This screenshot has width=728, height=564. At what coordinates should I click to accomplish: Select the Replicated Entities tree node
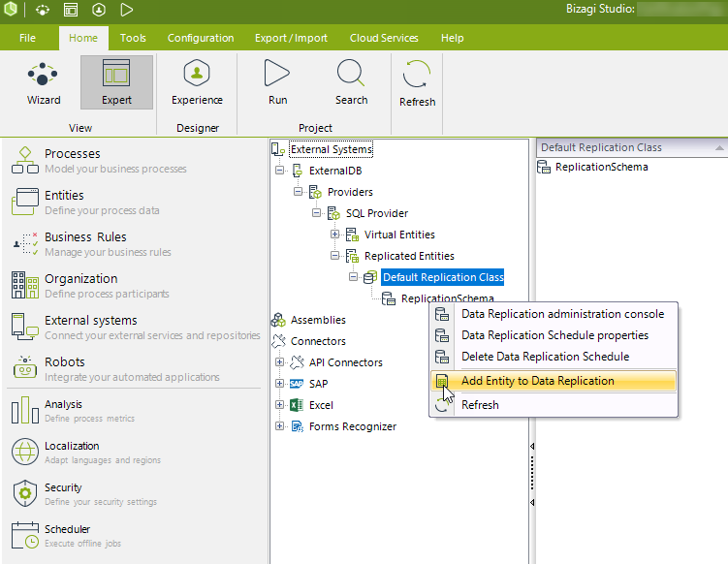click(x=409, y=256)
